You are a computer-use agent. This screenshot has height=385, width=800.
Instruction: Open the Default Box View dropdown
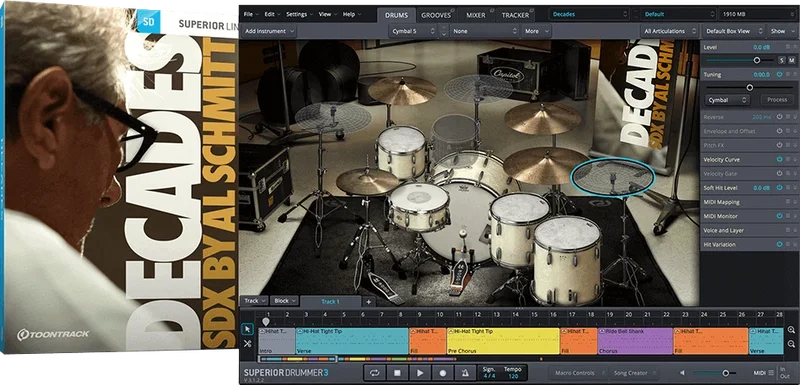click(733, 31)
